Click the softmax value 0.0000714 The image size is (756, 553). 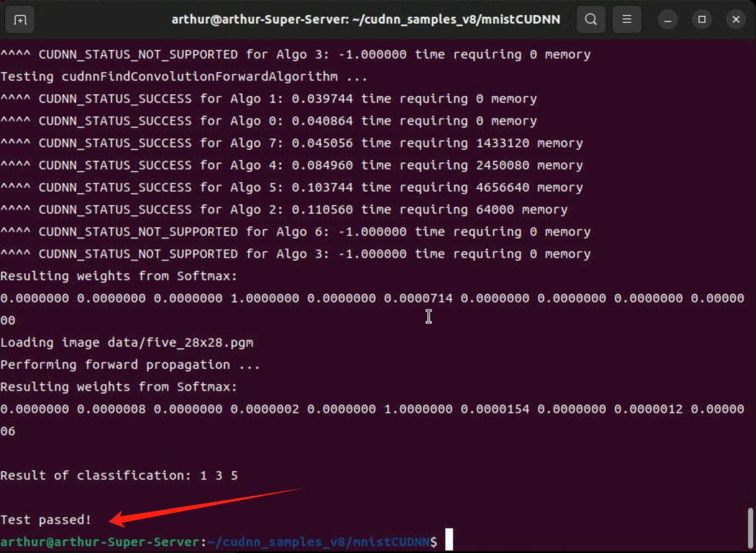[x=418, y=298]
